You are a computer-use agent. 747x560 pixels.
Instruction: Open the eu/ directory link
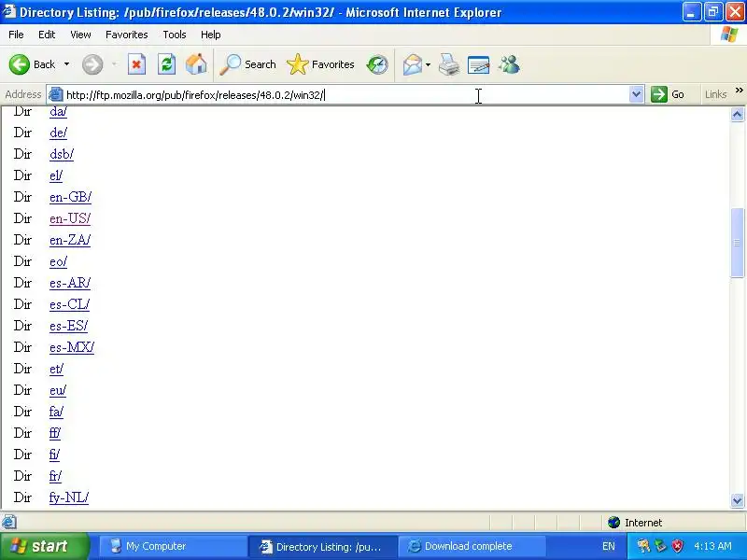(58, 390)
